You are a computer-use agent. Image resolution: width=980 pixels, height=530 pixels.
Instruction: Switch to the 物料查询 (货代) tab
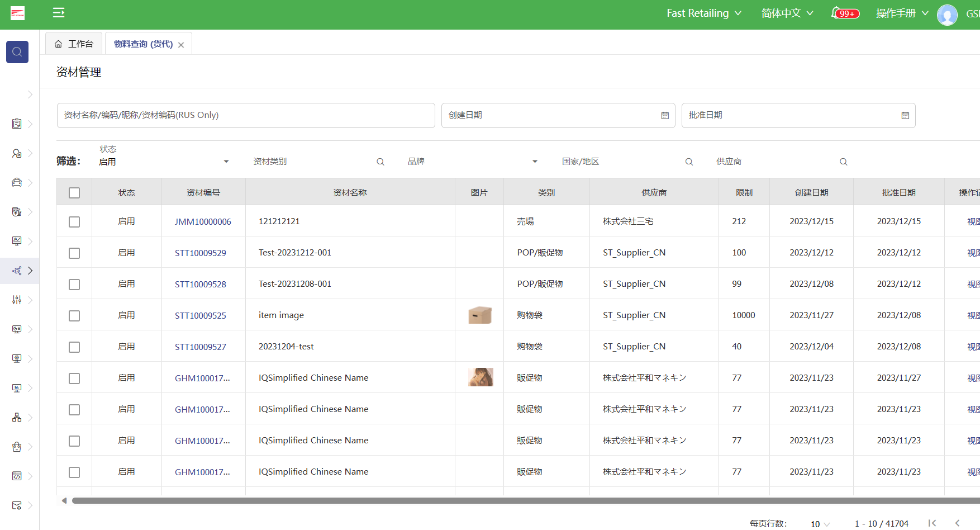point(144,44)
